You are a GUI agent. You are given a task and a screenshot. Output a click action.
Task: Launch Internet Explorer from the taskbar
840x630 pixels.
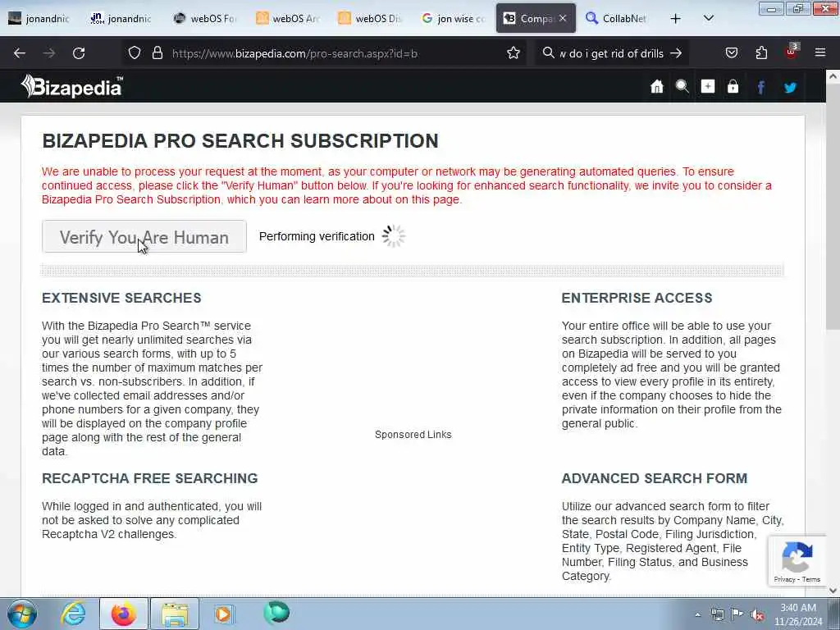(x=73, y=614)
